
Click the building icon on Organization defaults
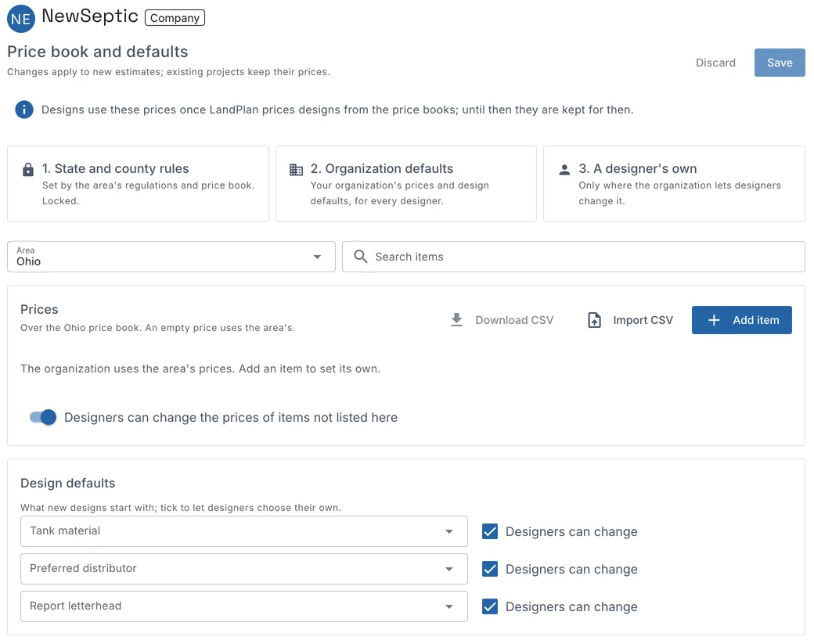tap(296, 170)
